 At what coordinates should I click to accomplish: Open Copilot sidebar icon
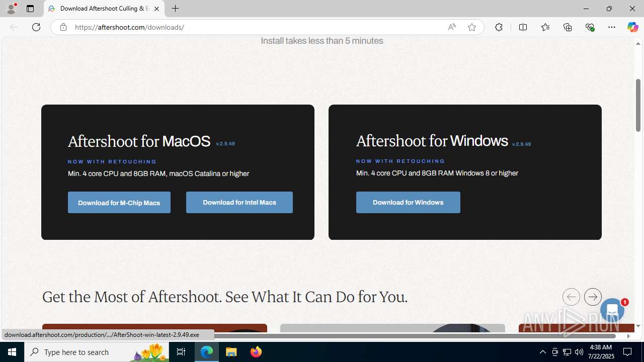[x=632, y=27]
